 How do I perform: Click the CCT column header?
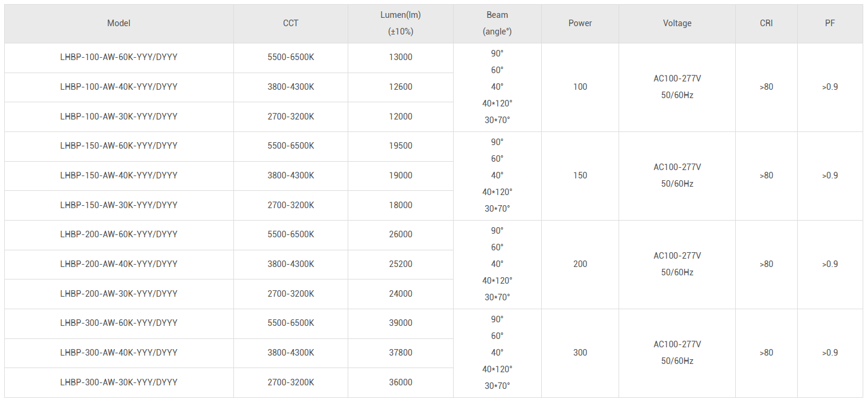(x=291, y=23)
